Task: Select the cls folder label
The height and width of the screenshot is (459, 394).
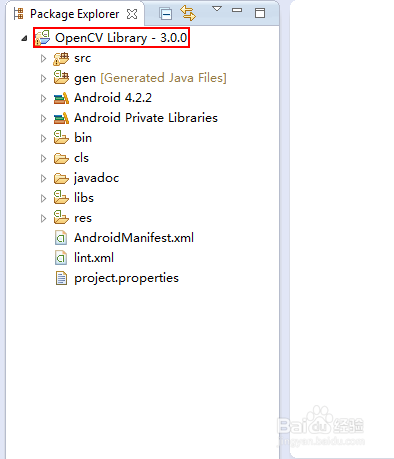Action: (81, 158)
